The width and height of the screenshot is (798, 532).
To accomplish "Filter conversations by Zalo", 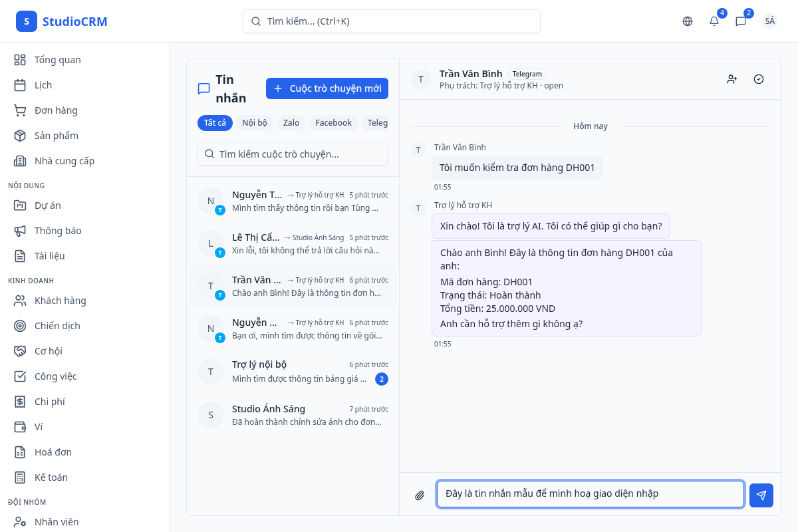I will (291, 123).
